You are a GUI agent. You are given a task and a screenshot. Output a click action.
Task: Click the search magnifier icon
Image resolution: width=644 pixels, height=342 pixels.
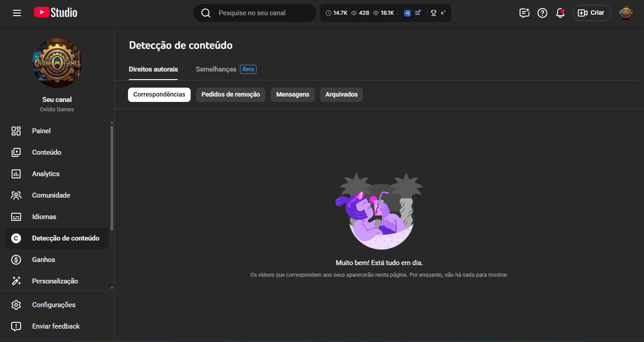(206, 13)
